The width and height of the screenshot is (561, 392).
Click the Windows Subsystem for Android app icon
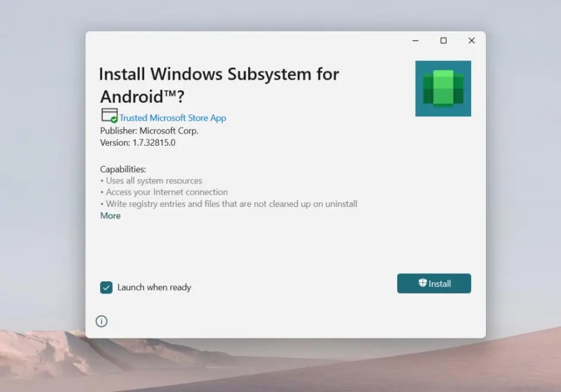443,88
